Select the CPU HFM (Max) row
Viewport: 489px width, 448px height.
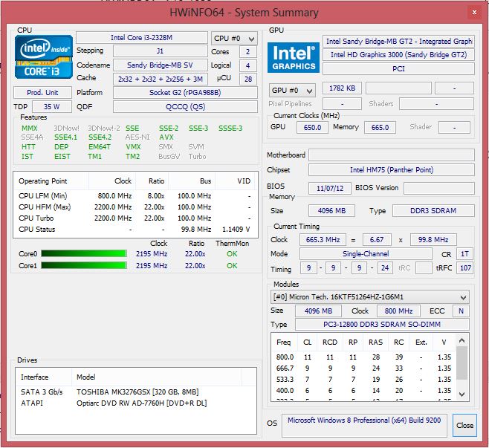click(x=135, y=207)
